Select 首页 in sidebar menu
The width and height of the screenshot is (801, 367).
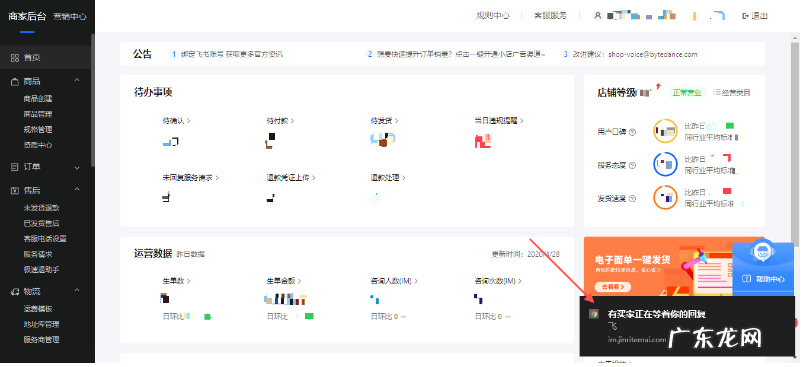click(46, 58)
